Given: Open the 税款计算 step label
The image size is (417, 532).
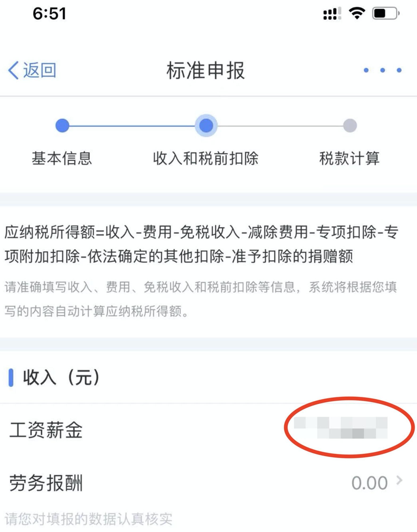Looking at the screenshot, I should [349, 158].
